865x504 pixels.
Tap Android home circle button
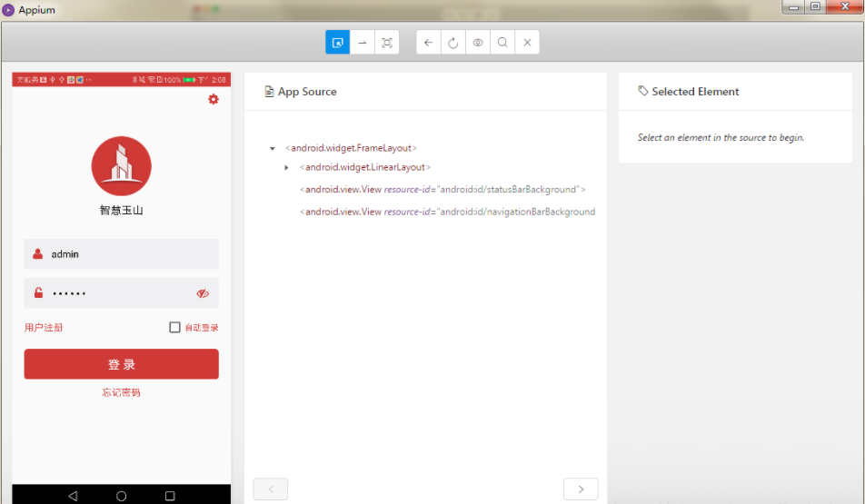point(122,496)
